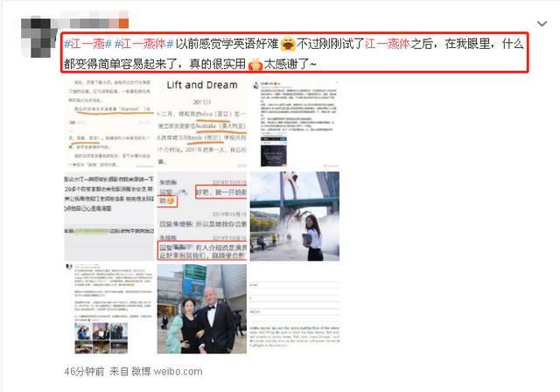The height and width of the screenshot is (392, 560).
Task: Click the crying face emoji
Action: tap(288, 45)
